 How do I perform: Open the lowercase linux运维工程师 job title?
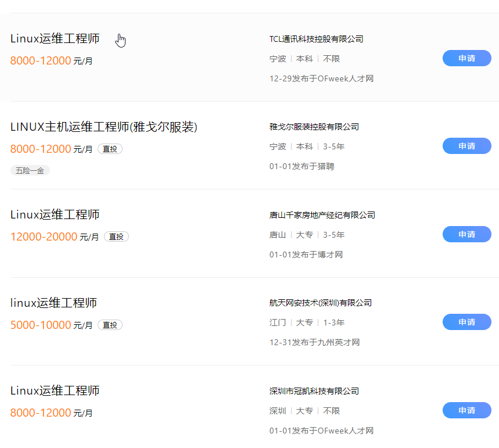tap(53, 303)
